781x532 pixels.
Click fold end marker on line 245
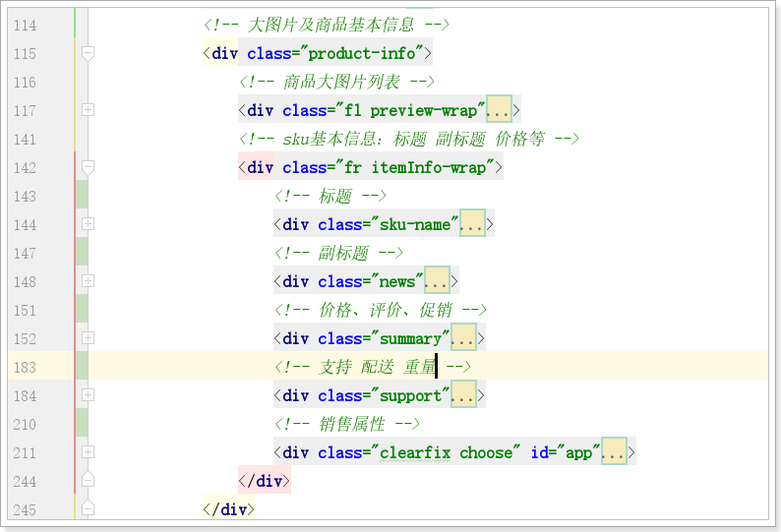(88, 508)
